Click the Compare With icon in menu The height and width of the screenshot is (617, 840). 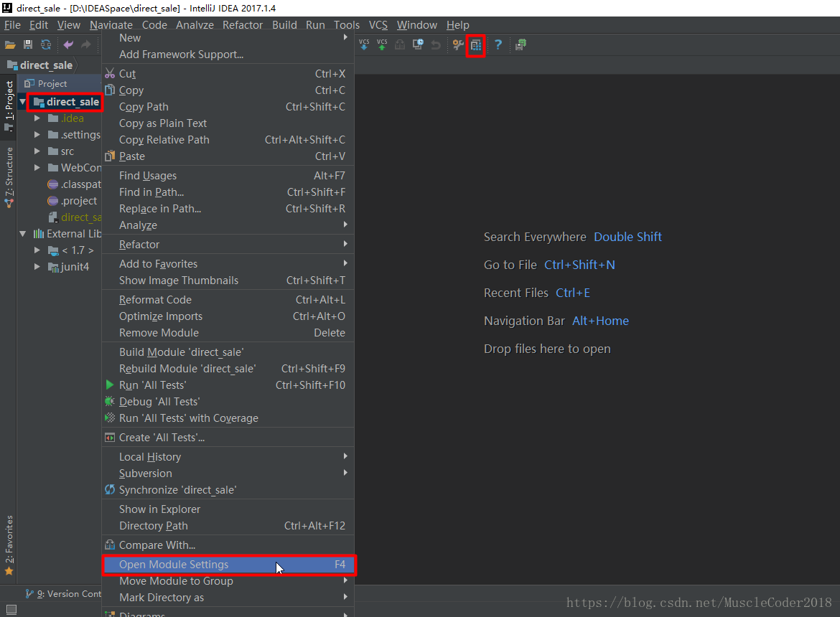tap(110, 545)
